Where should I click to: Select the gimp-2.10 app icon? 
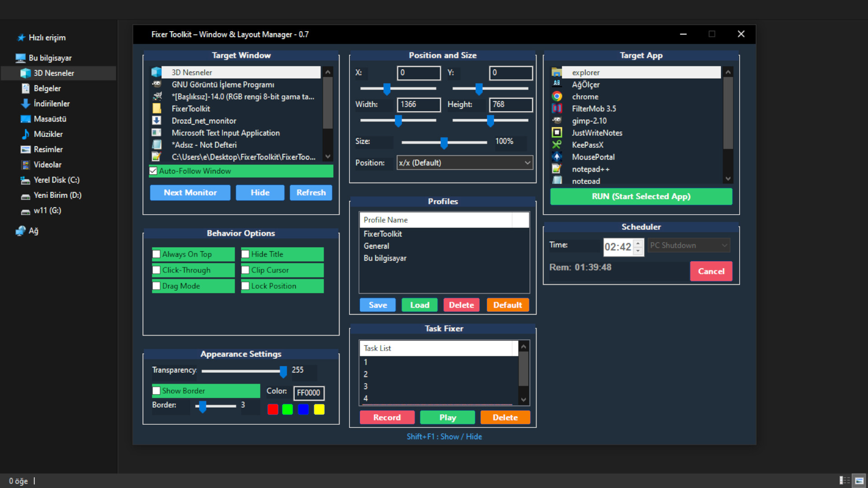[557, 121]
